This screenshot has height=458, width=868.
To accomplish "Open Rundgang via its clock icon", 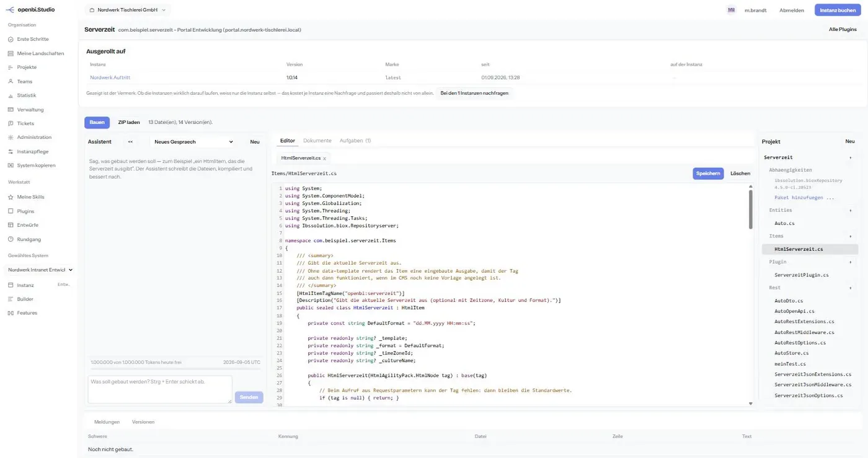I will pos(11,239).
